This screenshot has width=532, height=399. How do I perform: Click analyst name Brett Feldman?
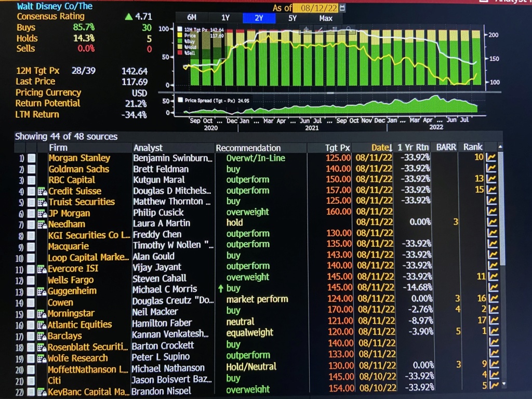tap(161, 169)
